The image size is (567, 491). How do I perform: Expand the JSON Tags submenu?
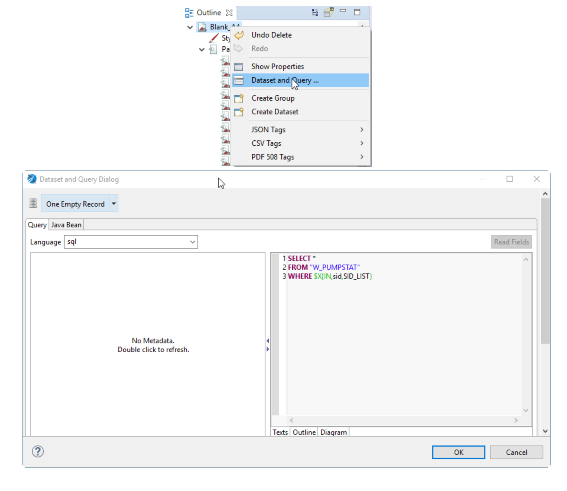coord(301,130)
